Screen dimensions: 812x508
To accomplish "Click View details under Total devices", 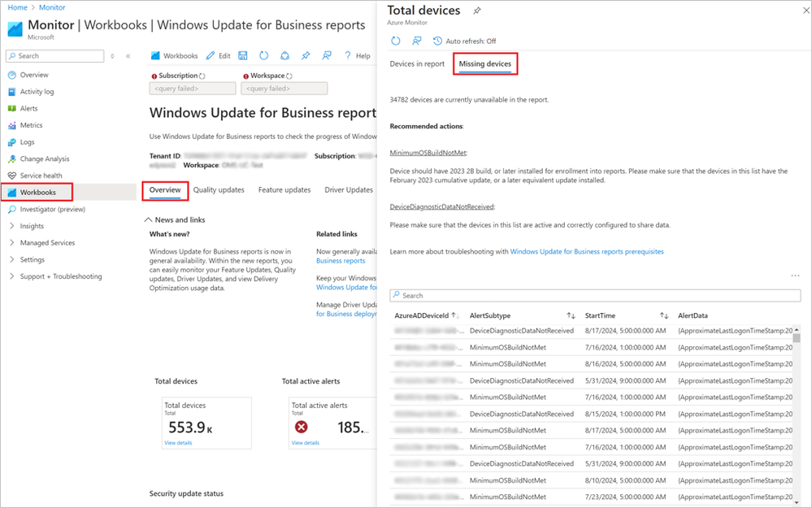I will [x=178, y=443].
